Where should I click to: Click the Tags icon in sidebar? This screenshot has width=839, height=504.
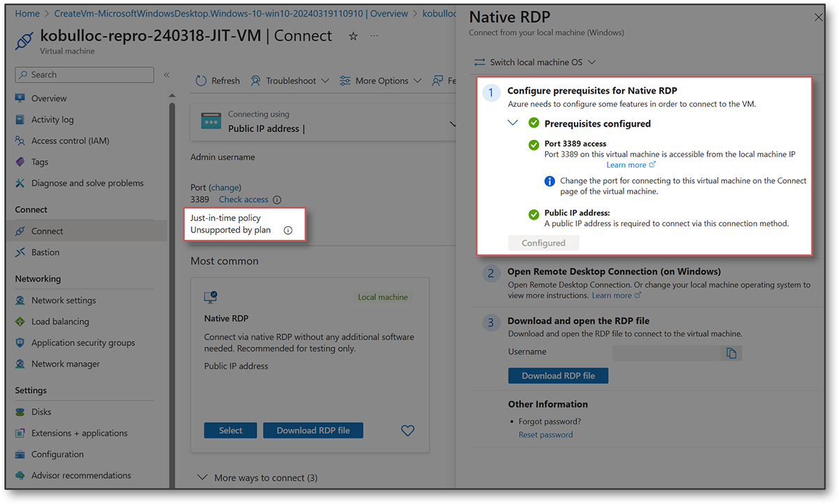pos(20,161)
